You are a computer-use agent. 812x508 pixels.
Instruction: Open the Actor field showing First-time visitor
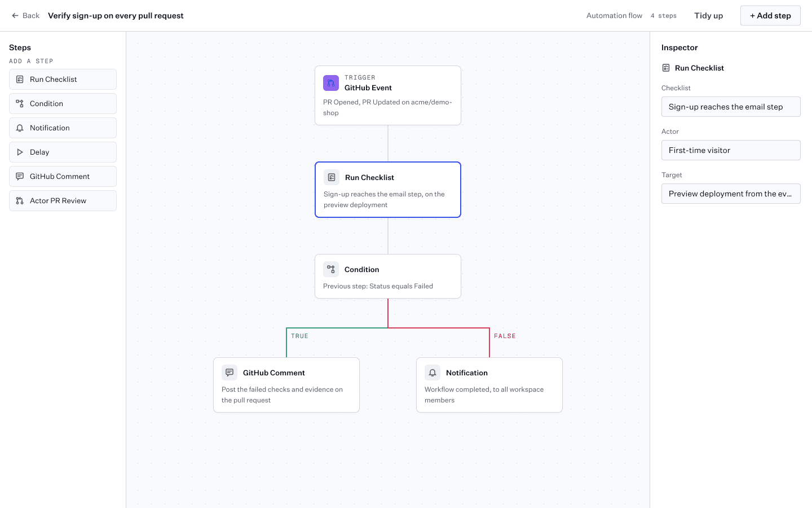[x=731, y=150]
